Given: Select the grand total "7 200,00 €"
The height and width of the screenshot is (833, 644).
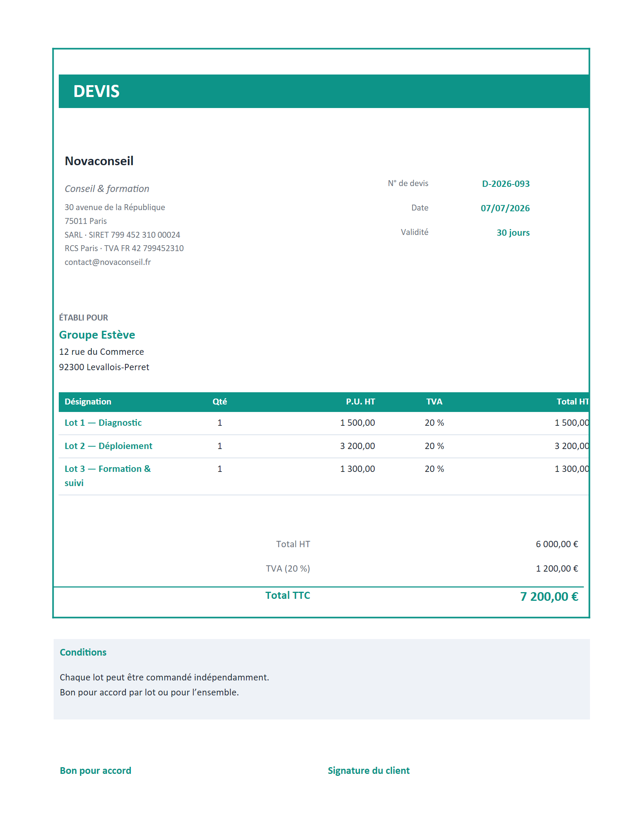Looking at the screenshot, I should point(549,597).
